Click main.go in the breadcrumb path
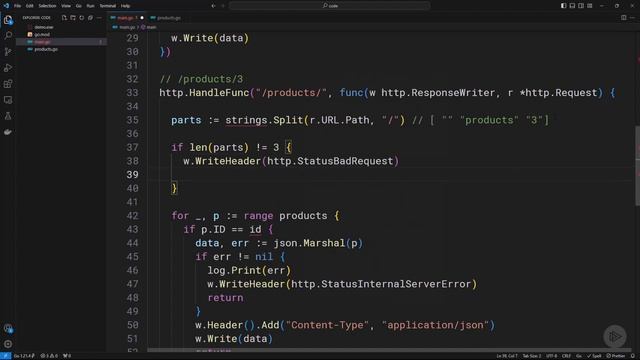This screenshot has height=360, width=640. (124, 27)
